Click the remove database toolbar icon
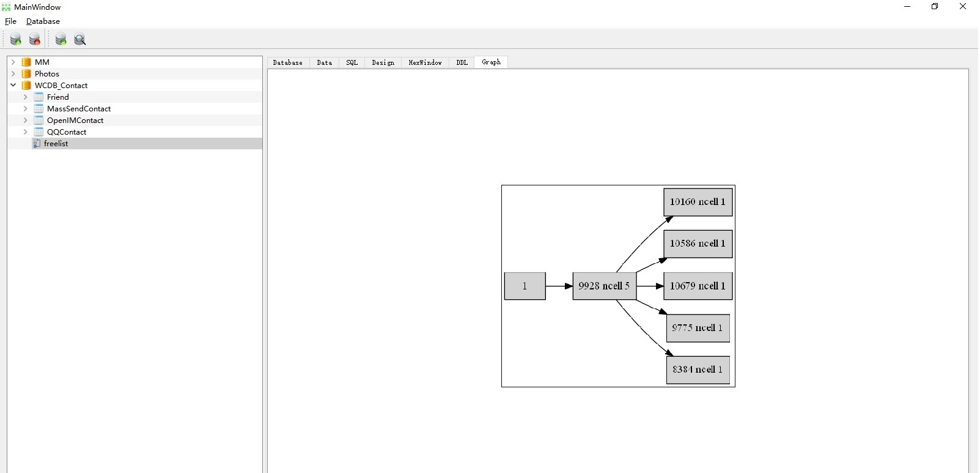The image size is (980, 473). tap(35, 39)
